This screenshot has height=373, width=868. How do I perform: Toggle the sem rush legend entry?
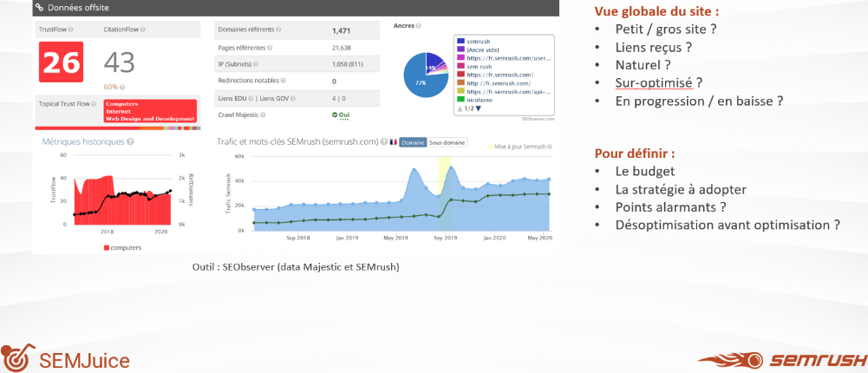(475, 66)
